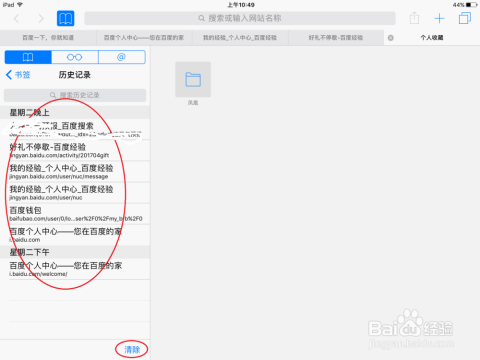Open 百度个人中心 entry with i.baidu.com/welcome/ URL

(75, 269)
